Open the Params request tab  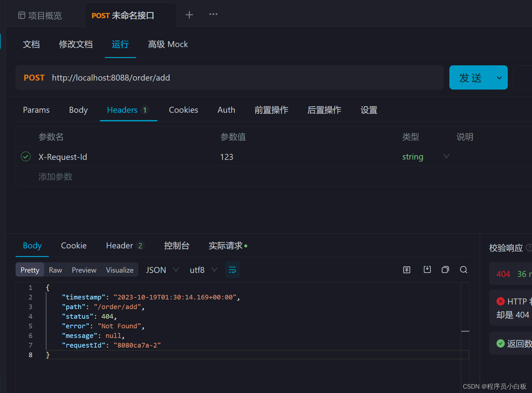(x=36, y=110)
